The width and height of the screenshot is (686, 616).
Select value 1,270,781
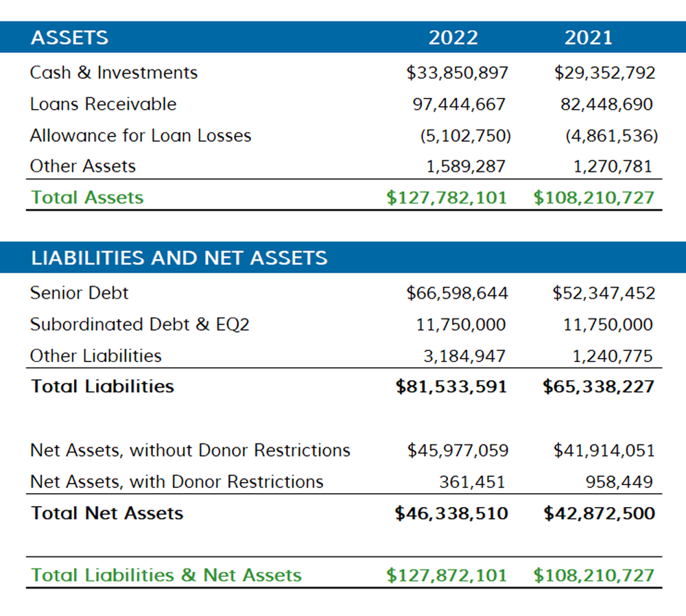(613, 166)
